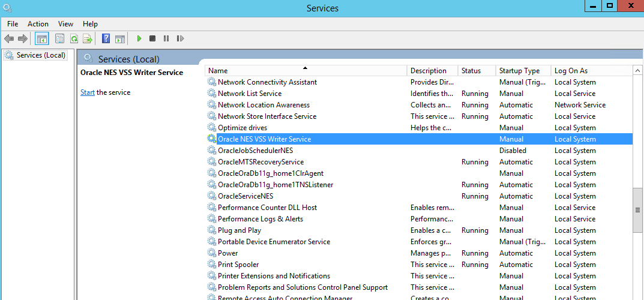Click the Back arrow toolbar button
This screenshot has width=644, height=300.
coord(9,38)
